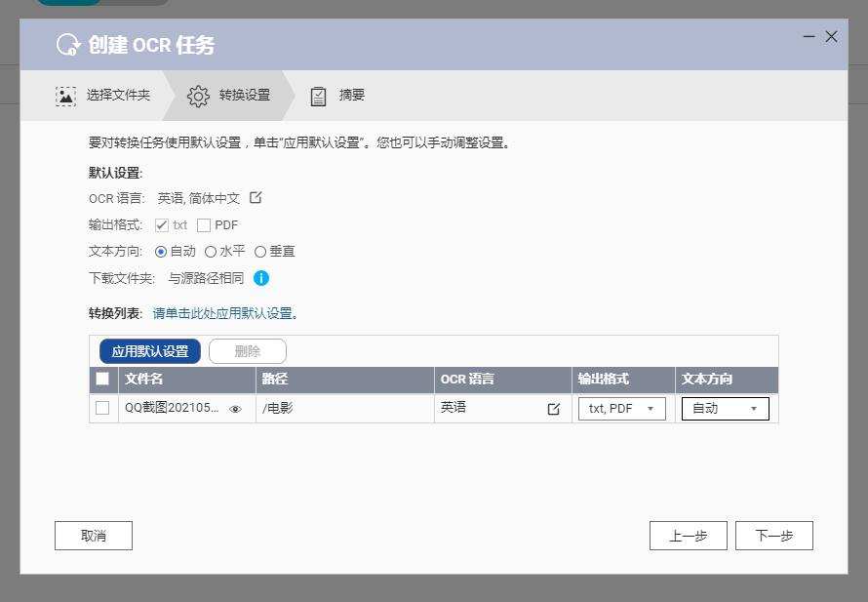Open the OCR 语言 edit pencil icon
Image resolution: width=868 pixels, height=602 pixels.
(255, 197)
